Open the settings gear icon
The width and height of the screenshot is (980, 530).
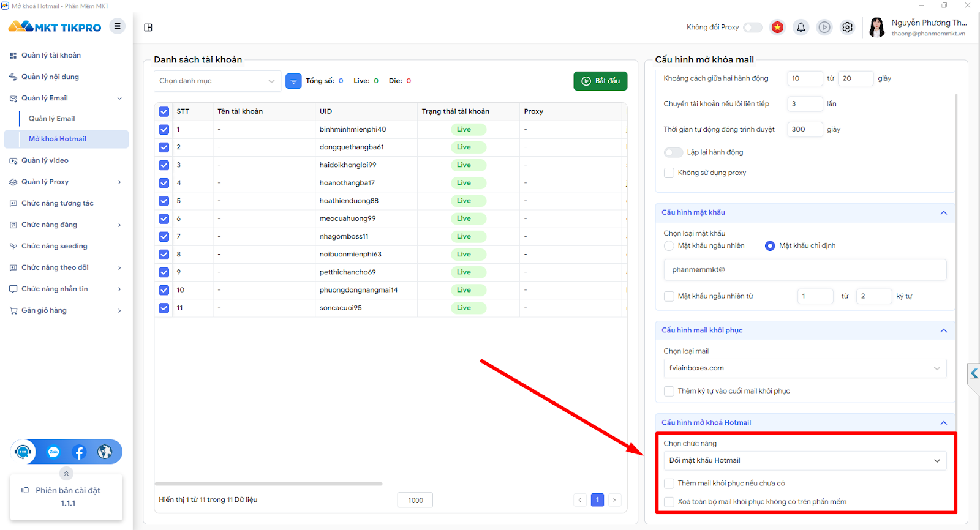pyautogui.click(x=848, y=28)
